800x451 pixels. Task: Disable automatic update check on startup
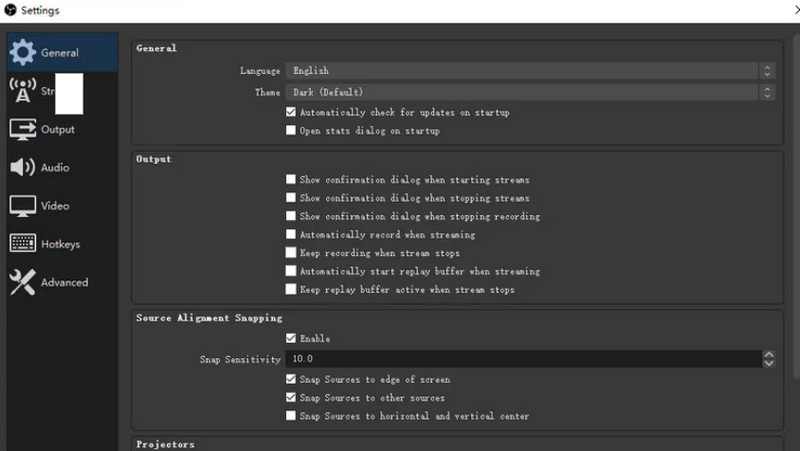click(x=291, y=113)
